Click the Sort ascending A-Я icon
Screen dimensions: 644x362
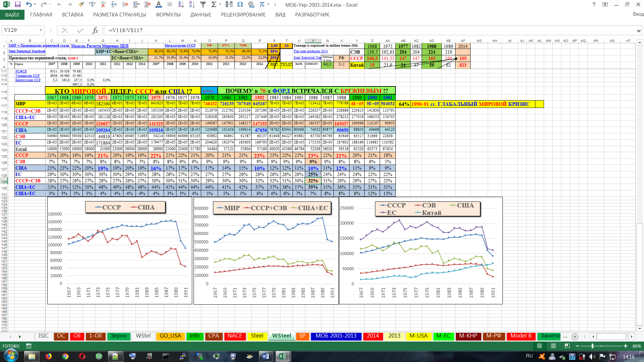[181, 5]
